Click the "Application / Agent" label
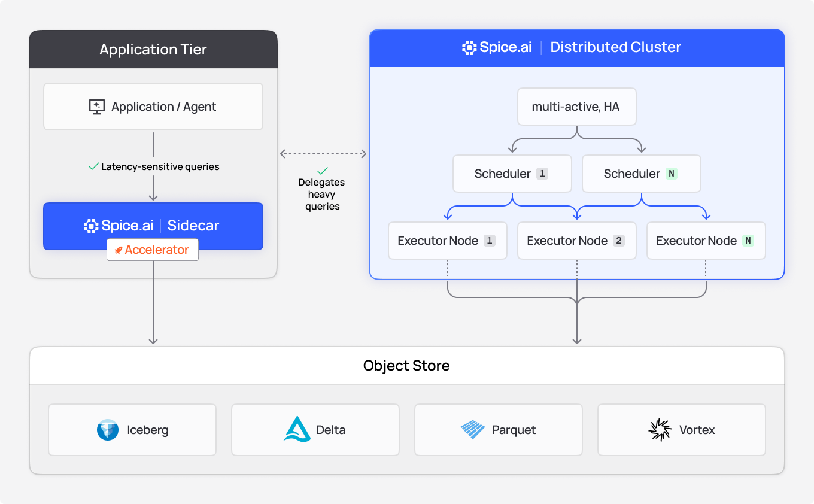The image size is (814, 504). (164, 107)
